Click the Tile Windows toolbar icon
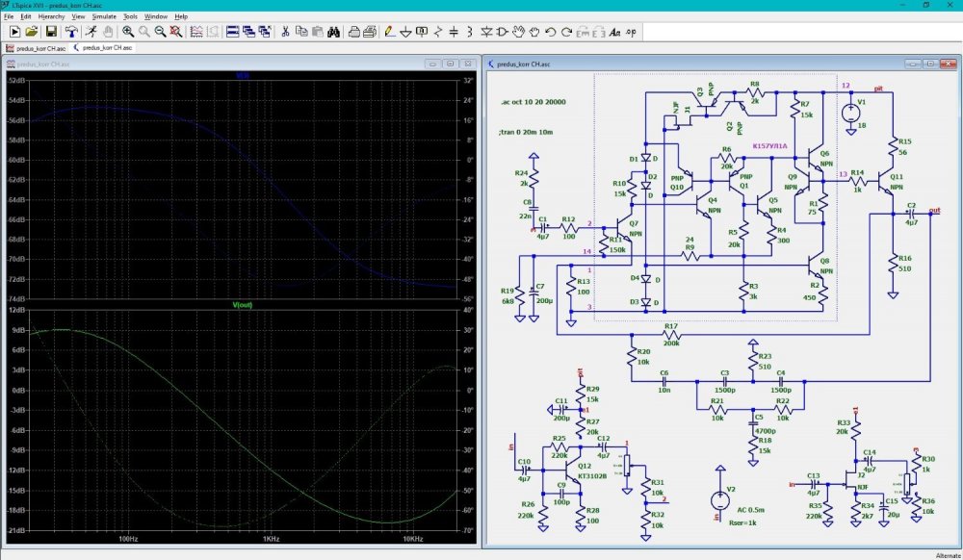 (232, 32)
